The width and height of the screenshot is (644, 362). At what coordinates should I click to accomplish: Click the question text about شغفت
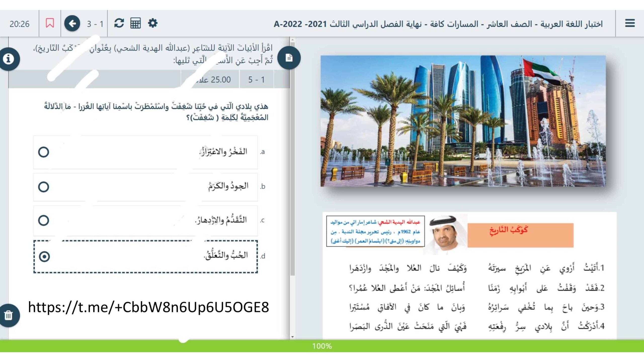[x=156, y=112]
